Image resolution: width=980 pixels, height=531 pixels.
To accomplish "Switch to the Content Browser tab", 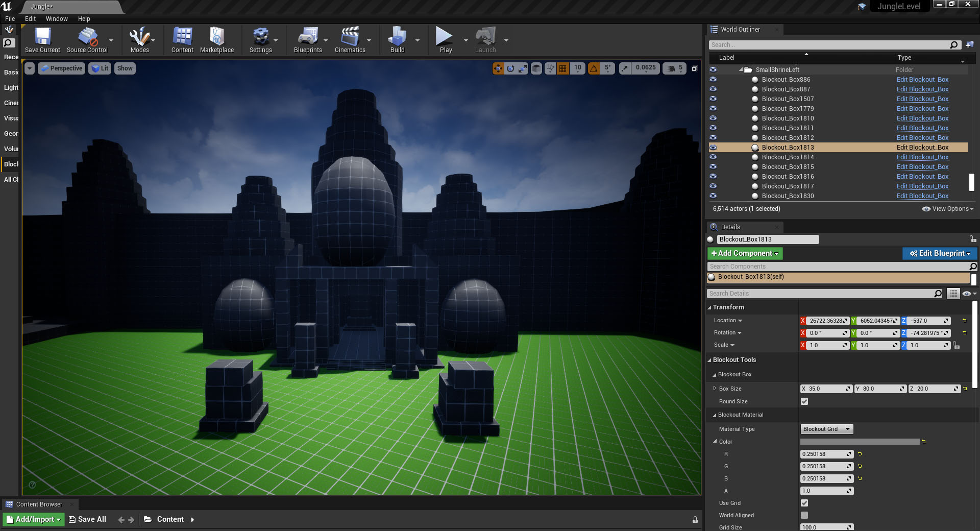I will coord(39,504).
